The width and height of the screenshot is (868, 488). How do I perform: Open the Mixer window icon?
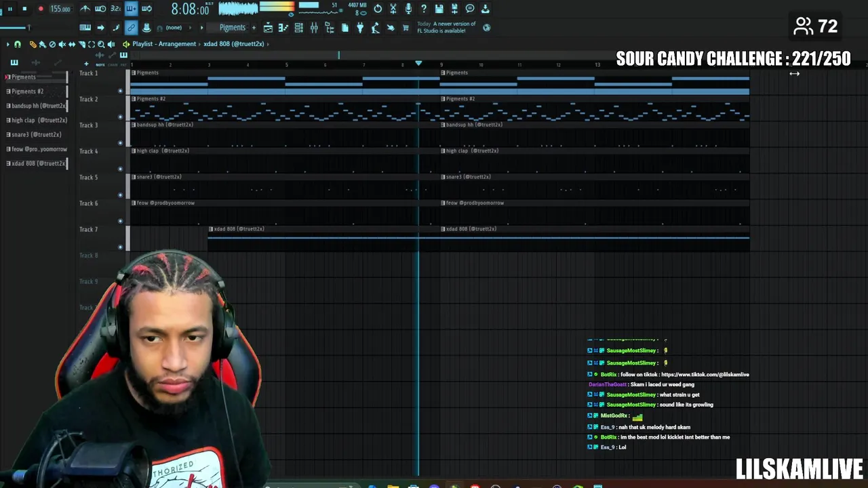314,28
